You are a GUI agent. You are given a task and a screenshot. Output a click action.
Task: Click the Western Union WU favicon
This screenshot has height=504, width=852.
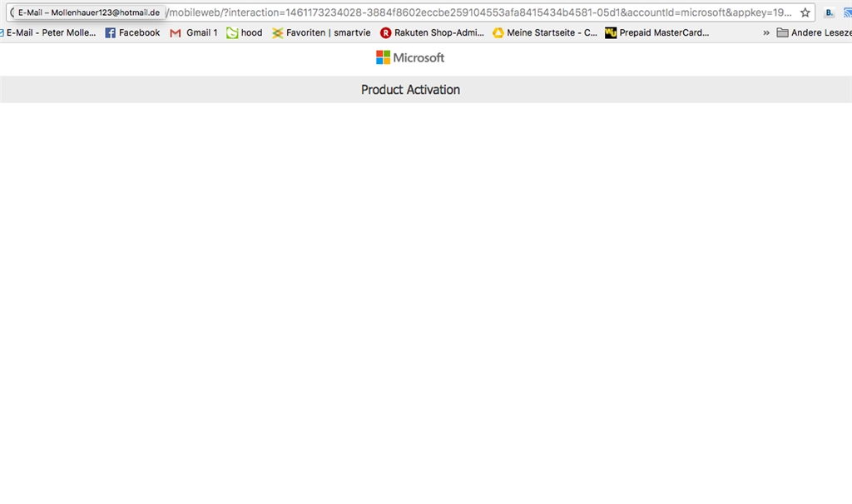[611, 33]
